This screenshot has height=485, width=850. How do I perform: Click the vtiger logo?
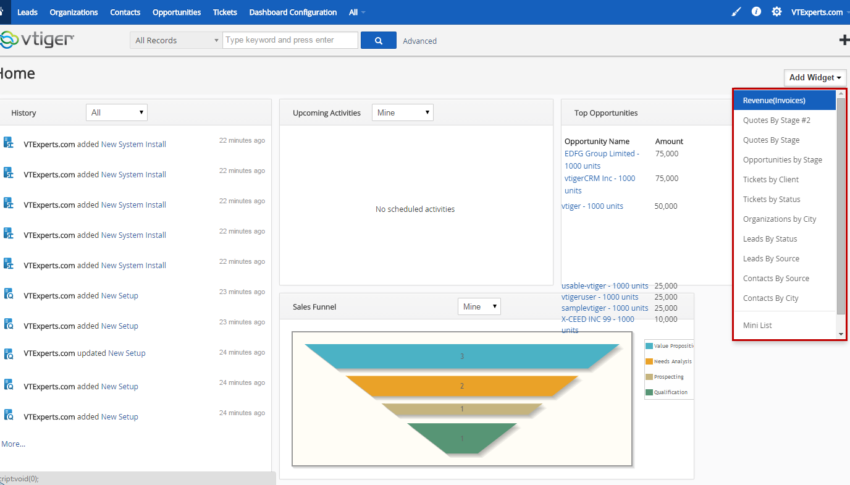(x=37, y=40)
